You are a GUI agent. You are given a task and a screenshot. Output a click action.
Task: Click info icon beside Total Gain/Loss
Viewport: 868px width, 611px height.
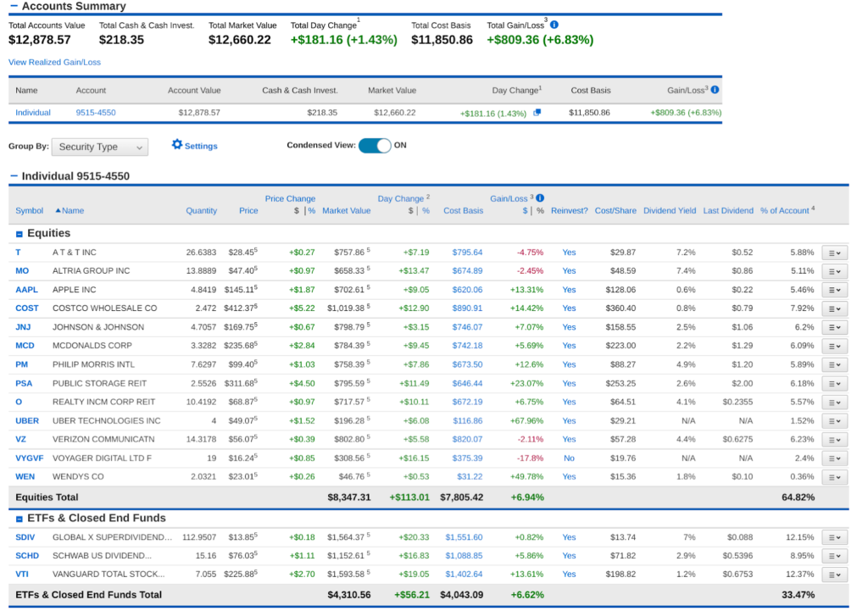[x=554, y=25]
